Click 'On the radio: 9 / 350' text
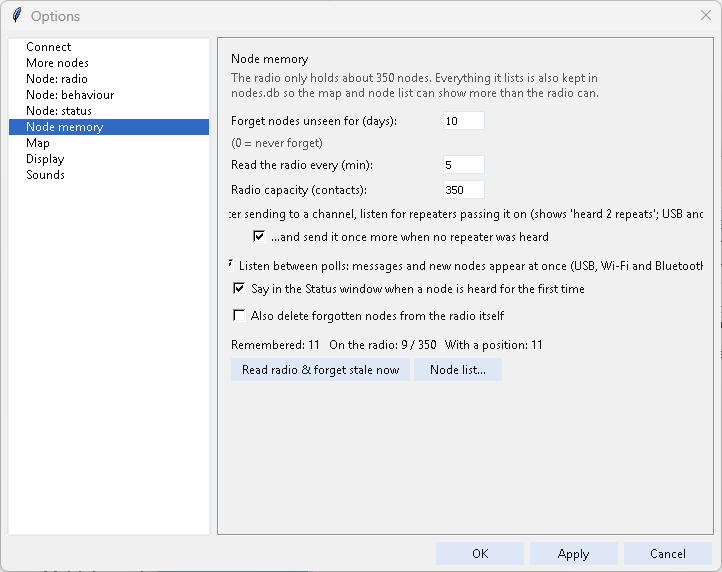This screenshot has width=722, height=572. [383, 345]
